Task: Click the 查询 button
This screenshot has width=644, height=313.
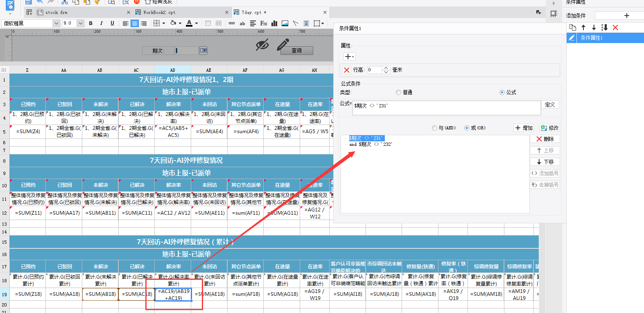Action: pyautogui.click(x=297, y=50)
